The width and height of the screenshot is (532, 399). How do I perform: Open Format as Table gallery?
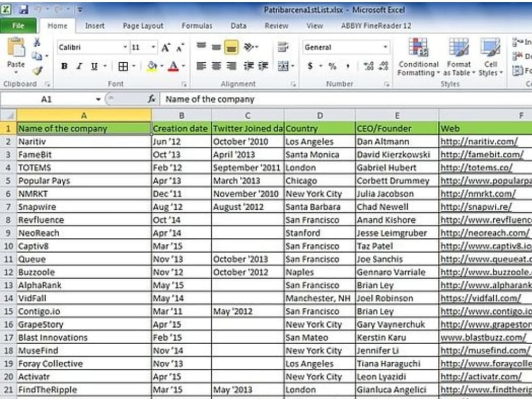(459, 57)
